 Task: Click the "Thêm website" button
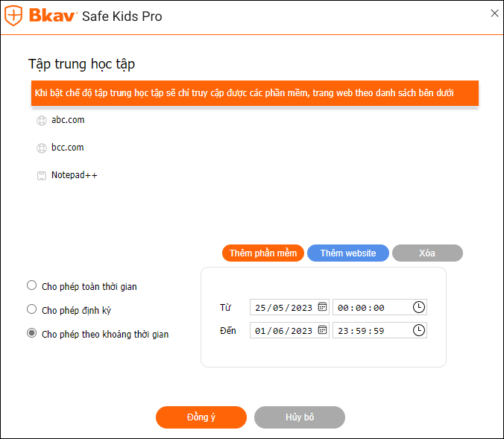click(x=348, y=253)
